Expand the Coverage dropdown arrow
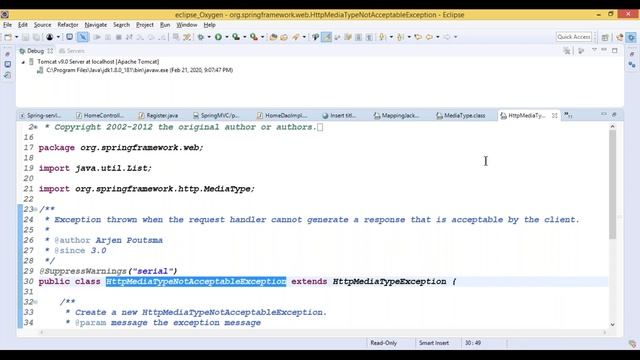 click(244, 37)
